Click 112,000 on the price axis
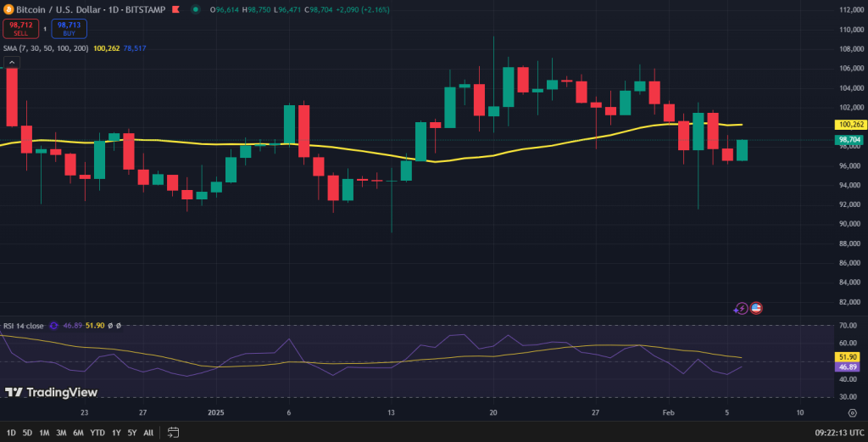 pyautogui.click(x=851, y=10)
